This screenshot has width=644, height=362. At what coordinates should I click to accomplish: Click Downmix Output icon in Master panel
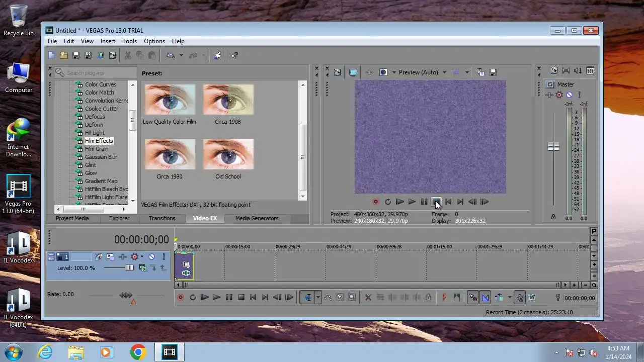566,71
